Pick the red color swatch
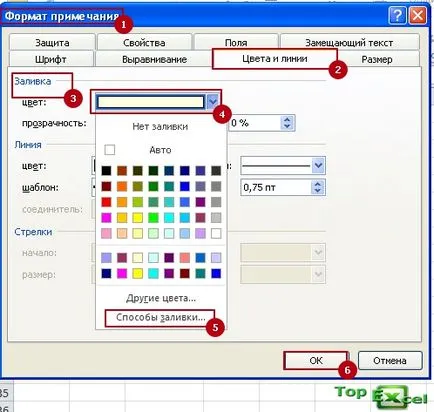434x412 pixels. pos(106,202)
